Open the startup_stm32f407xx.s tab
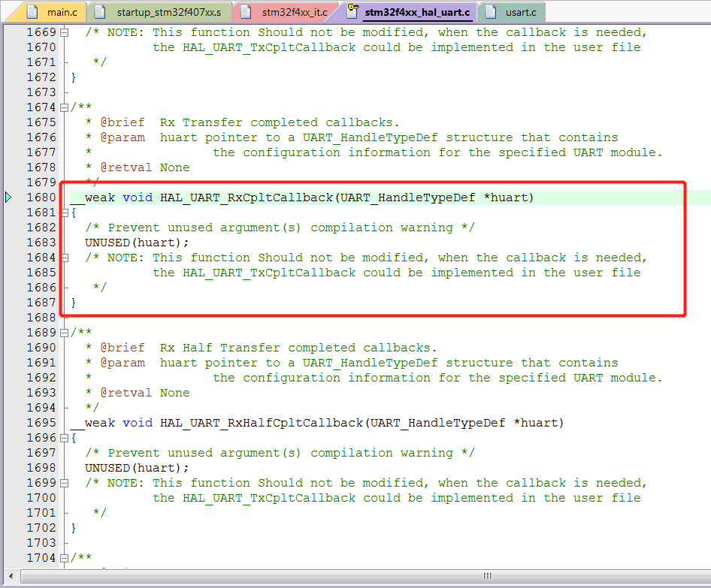This screenshot has width=711, height=588. tap(159, 12)
